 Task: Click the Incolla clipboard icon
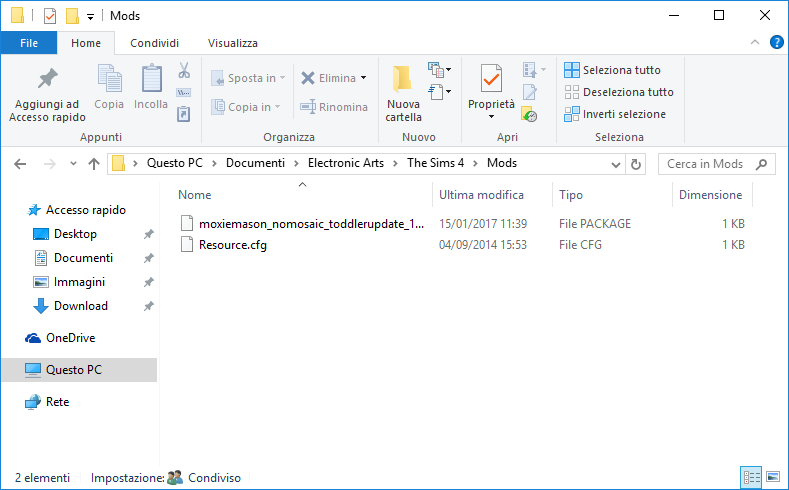point(151,79)
